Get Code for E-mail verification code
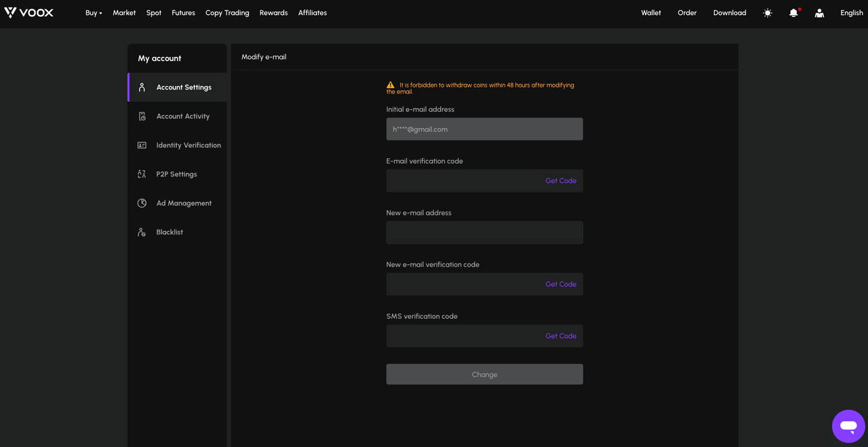 [x=561, y=181]
